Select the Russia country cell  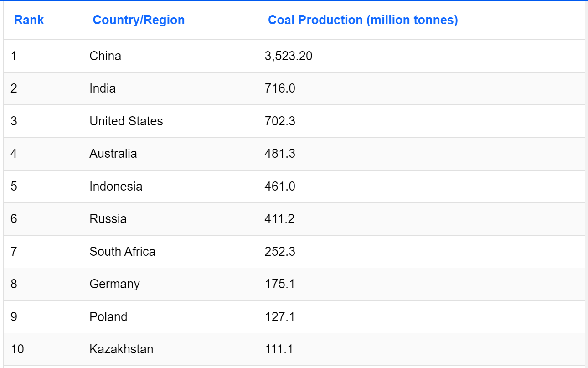pyautogui.click(x=108, y=219)
